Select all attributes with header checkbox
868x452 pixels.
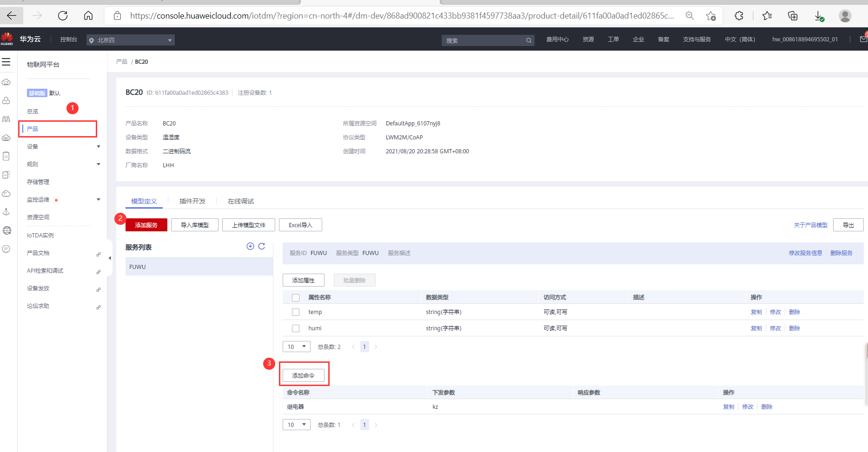pyautogui.click(x=296, y=298)
